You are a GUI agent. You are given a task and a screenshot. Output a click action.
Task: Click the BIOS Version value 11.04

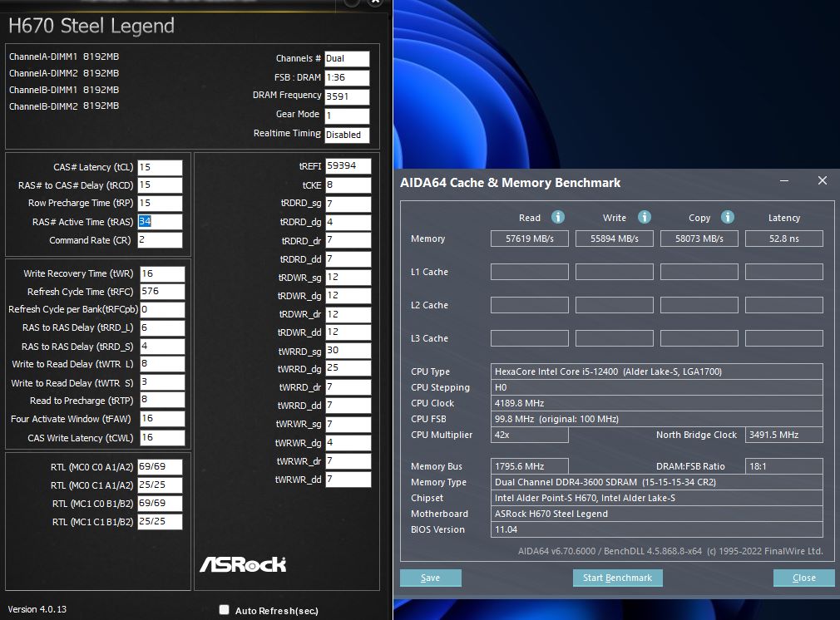click(x=506, y=529)
